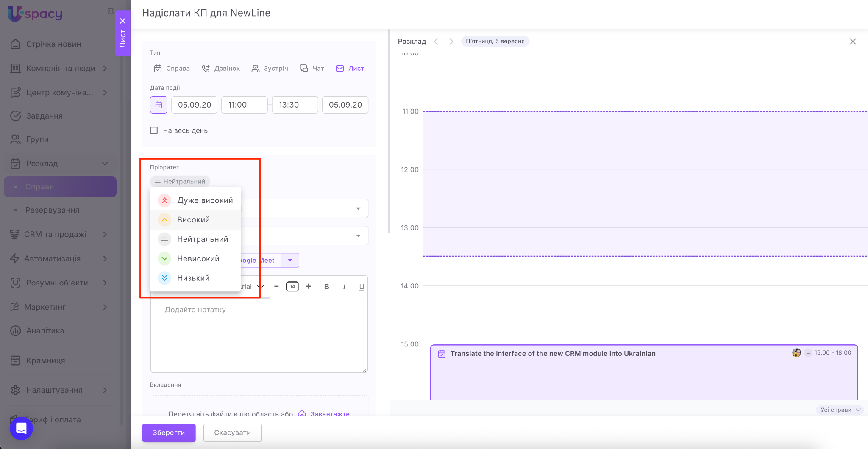Image resolution: width=868 pixels, height=449 pixels.
Task: Enable the На весь день checkbox
Action: click(154, 131)
